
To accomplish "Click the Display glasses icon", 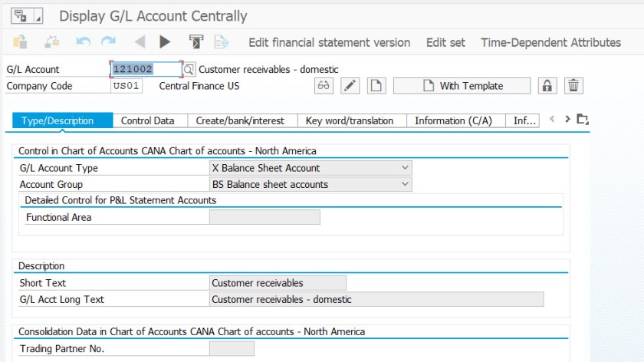I will 324,86.
